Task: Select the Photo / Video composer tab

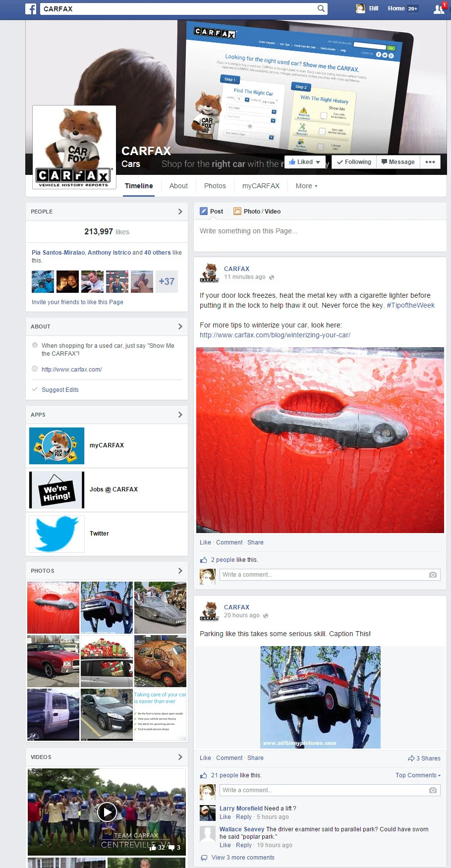Action: (257, 211)
